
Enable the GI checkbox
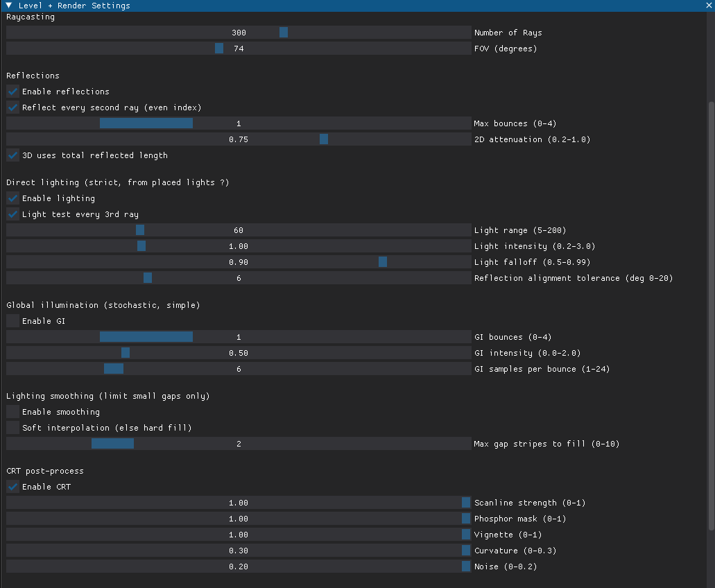[12, 321]
